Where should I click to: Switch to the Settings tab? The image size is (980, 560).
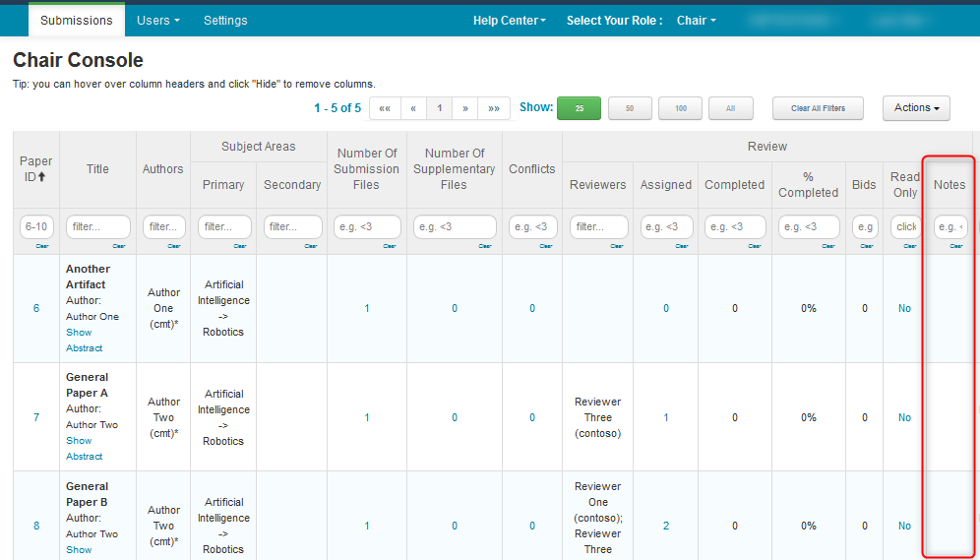tap(225, 21)
